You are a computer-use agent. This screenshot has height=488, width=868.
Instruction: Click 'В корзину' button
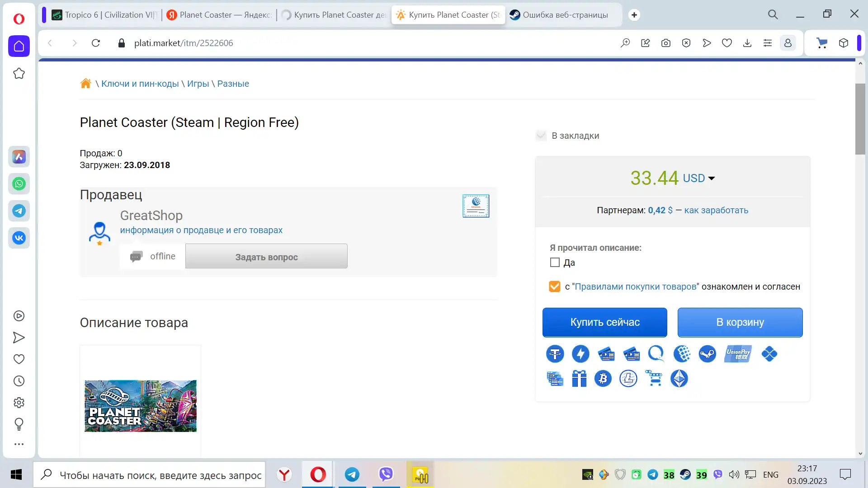click(x=740, y=322)
